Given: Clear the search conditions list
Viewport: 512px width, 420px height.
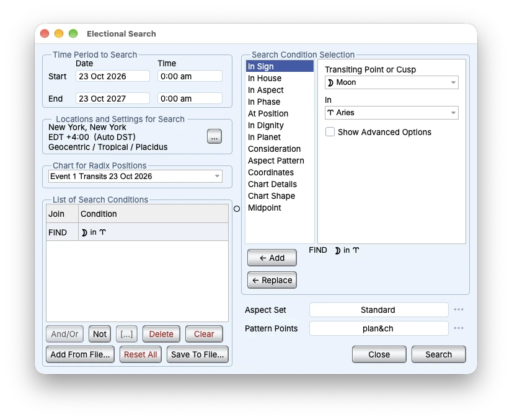Looking at the screenshot, I should 204,334.
